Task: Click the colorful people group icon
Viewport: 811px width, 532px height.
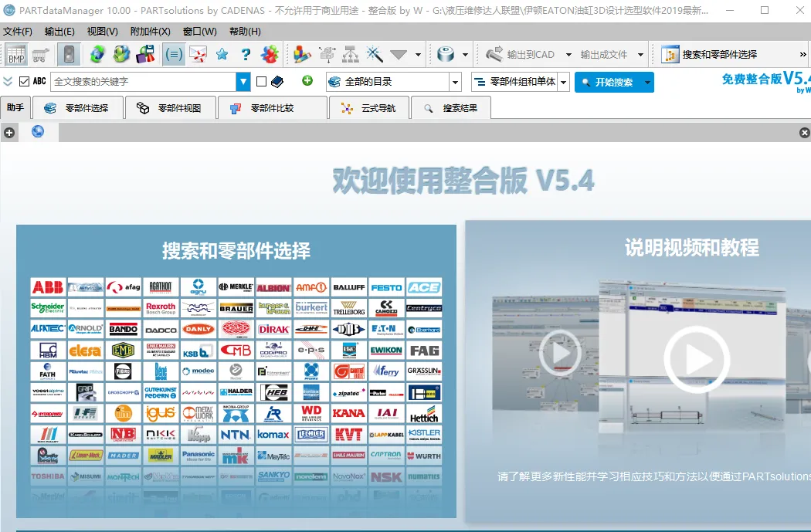Action: [270, 54]
